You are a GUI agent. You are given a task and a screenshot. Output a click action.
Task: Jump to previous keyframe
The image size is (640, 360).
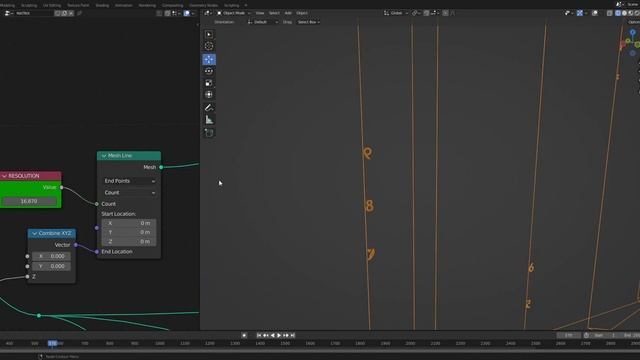[266, 335]
